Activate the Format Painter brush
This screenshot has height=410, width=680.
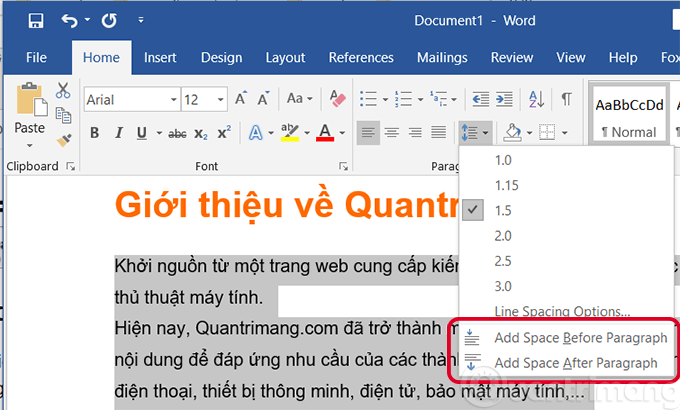pyautogui.click(x=63, y=140)
